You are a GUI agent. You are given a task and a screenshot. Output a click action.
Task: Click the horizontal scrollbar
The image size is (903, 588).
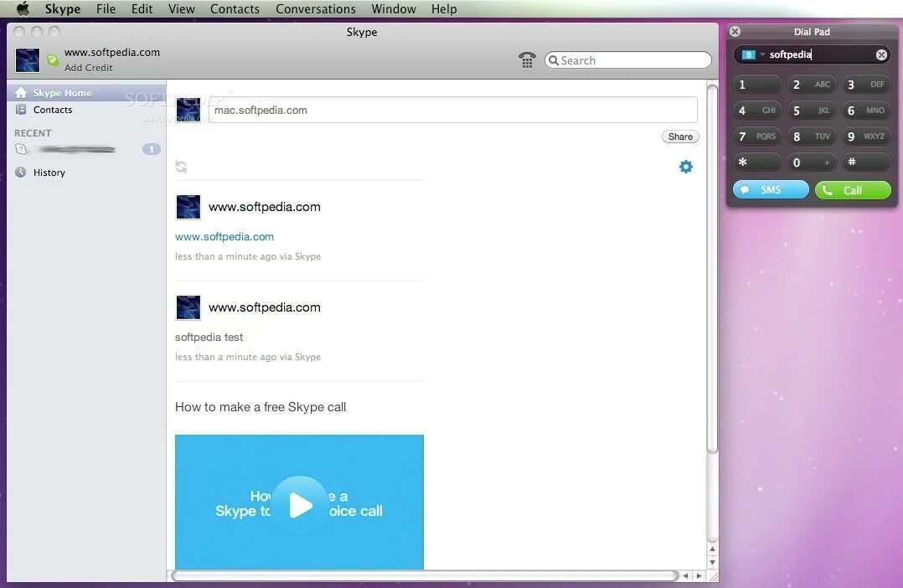tap(425, 575)
